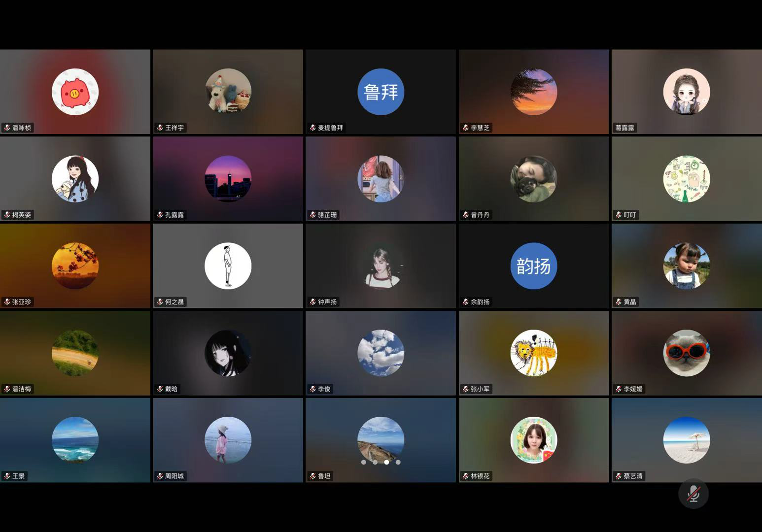Click the muted mic icon beside 张小军

tap(465, 389)
